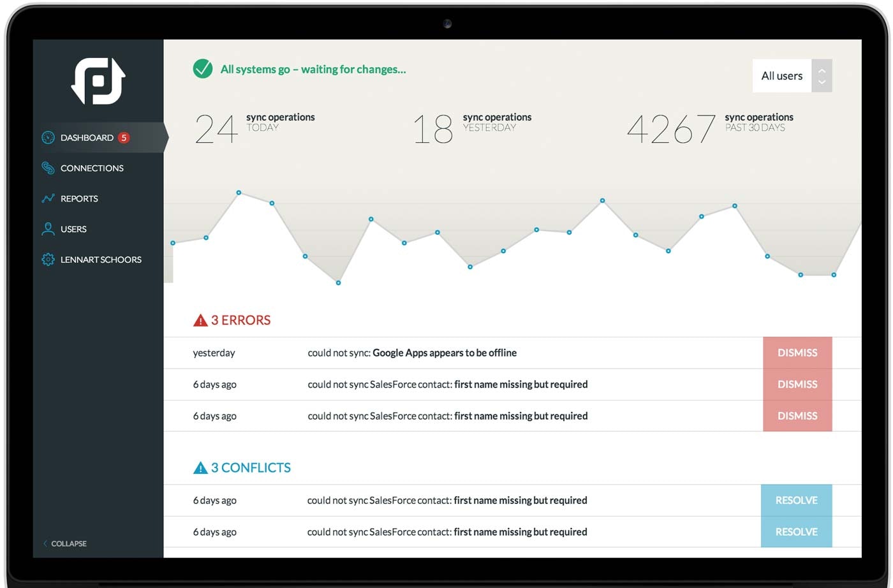The width and height of the screenshot is (893, 588).
Task: Click the 3 CONFLICTS heading
Action: pyautogui.click(x=251, y=467)
